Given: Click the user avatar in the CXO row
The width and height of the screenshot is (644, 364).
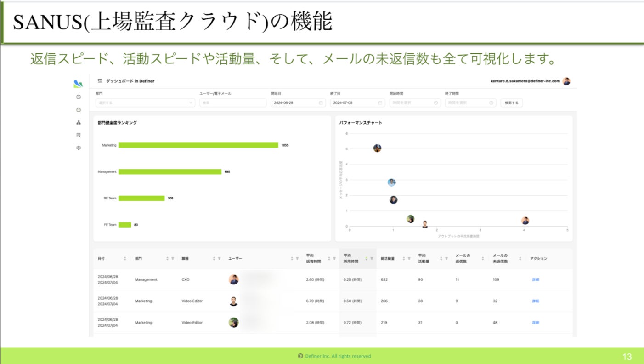Looking at the screenshot, I should [234, 279].
